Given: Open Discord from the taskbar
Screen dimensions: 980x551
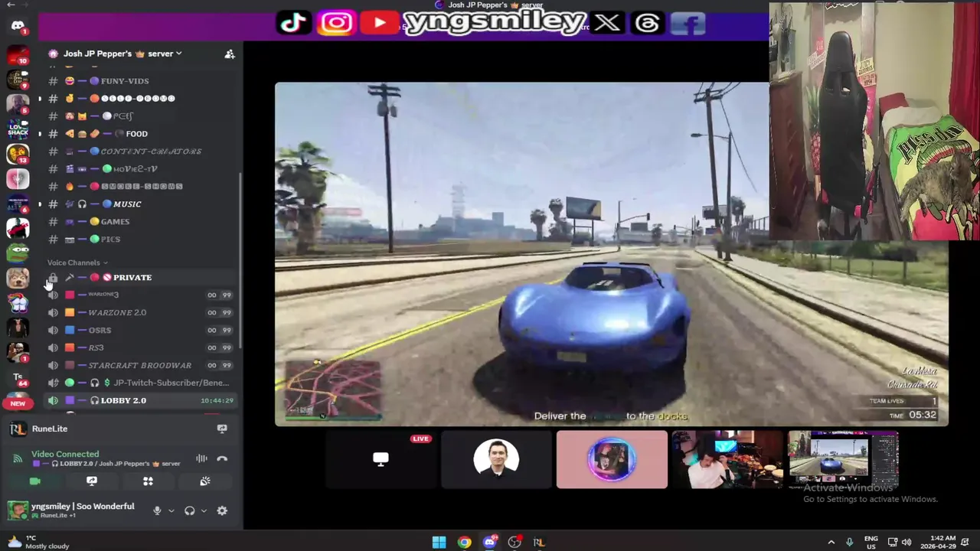Looking at the screenshot, I should tap(490, 543).
